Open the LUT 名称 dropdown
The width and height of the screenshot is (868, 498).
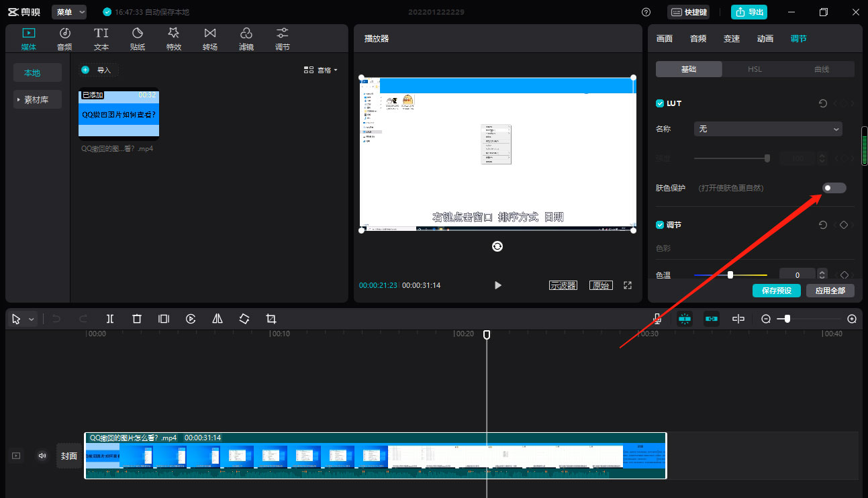[x=768, y=129]
